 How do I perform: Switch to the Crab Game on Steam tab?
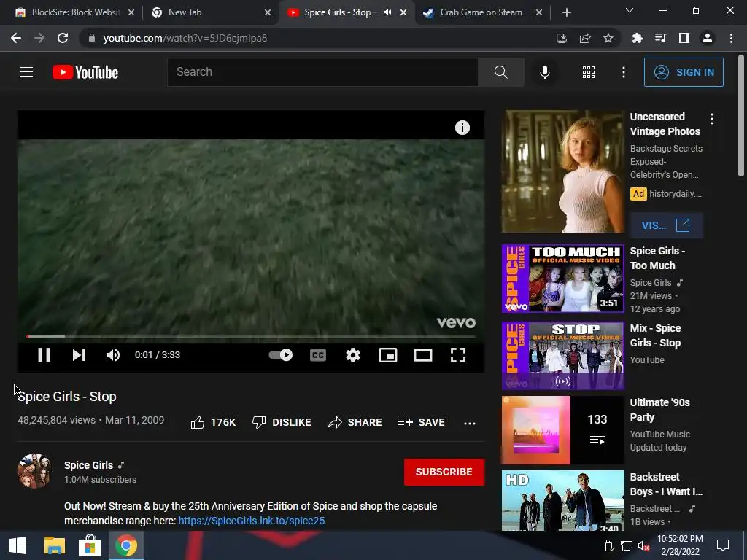[481, 12]
